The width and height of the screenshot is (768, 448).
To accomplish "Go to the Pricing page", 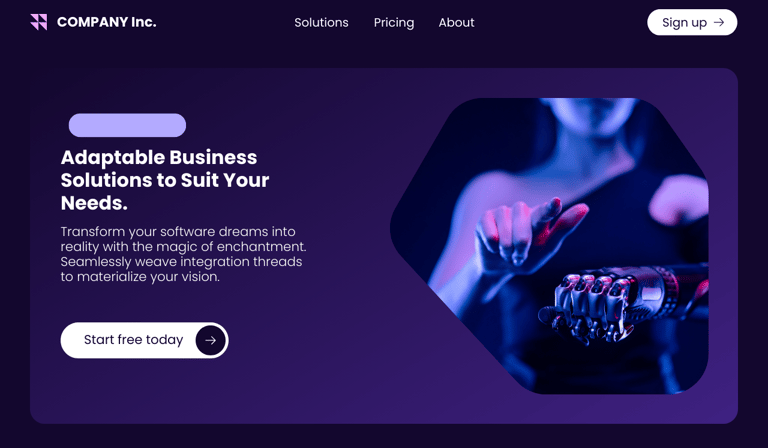I will coord(394,23).
